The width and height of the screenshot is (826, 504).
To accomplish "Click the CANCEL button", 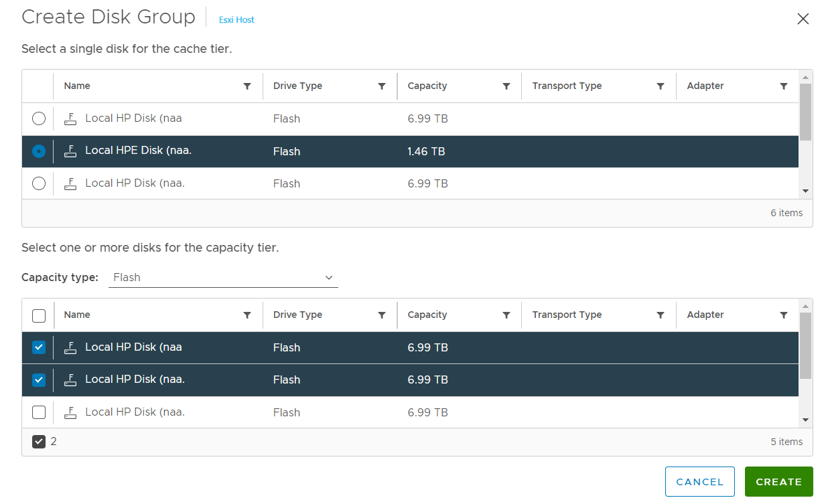I will 700,482.
